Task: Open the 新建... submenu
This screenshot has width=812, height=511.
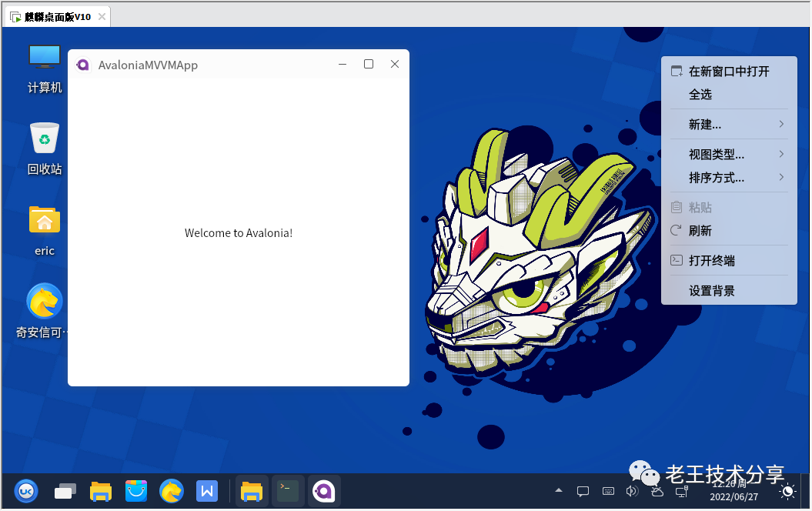Action: tap(729, 124)
